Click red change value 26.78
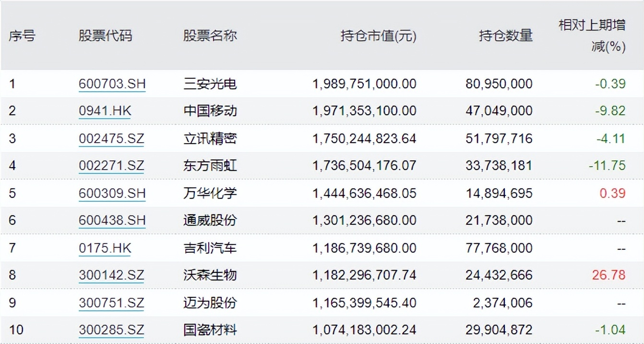The image size is (644, 344). pos(609,275)
